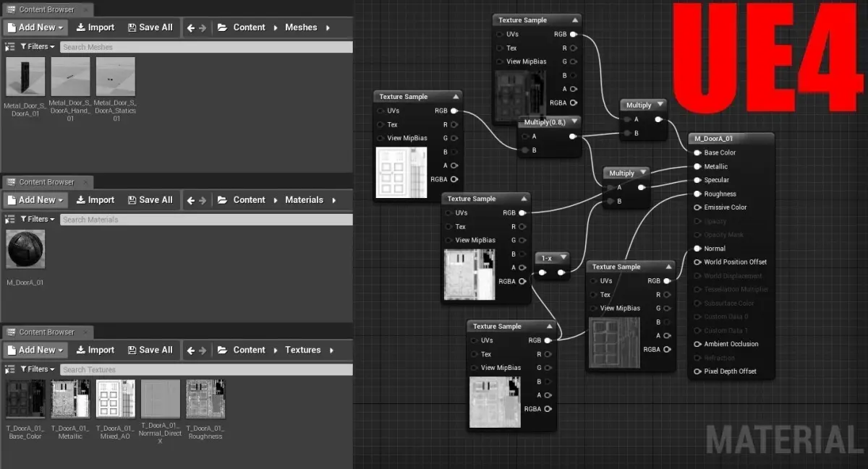Viewport: 868px width, 469px height.
Task: Go forward using the Meshes browser right arrow
Action: coord(203,27)
